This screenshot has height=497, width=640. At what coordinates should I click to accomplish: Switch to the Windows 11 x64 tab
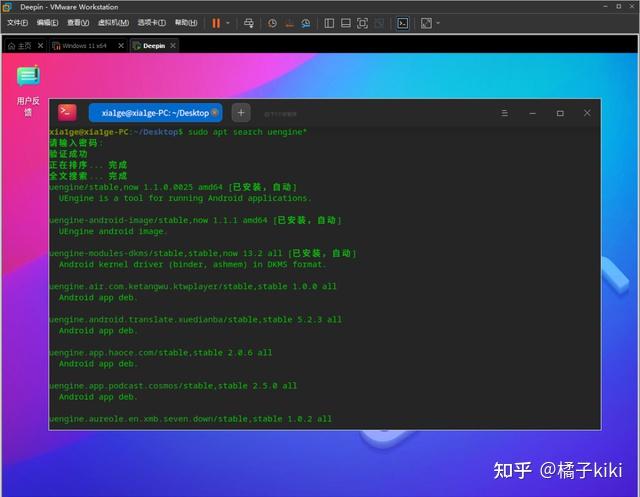(80, 46)
